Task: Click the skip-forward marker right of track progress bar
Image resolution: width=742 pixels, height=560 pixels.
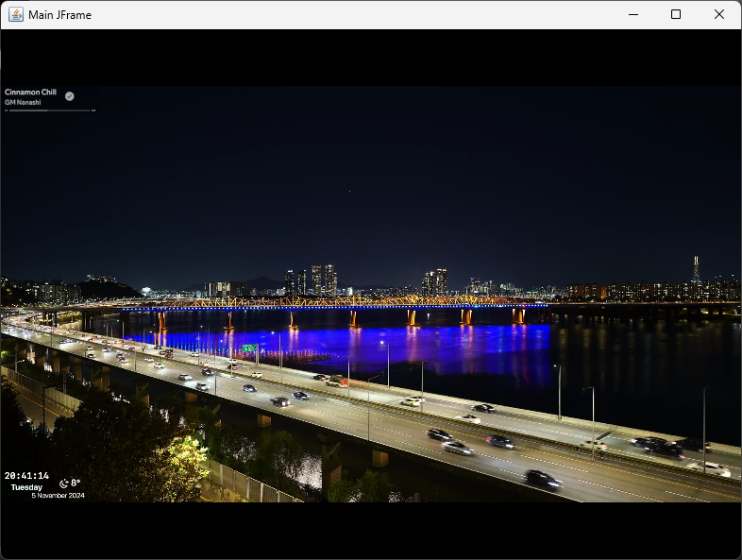Action: tap(93, 110)
